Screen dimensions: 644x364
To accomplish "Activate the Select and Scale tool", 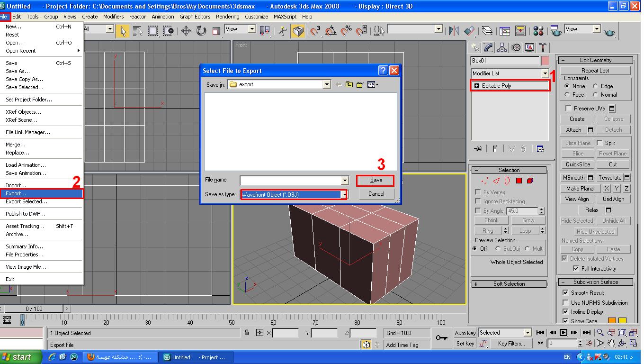I will coord(216,31).
